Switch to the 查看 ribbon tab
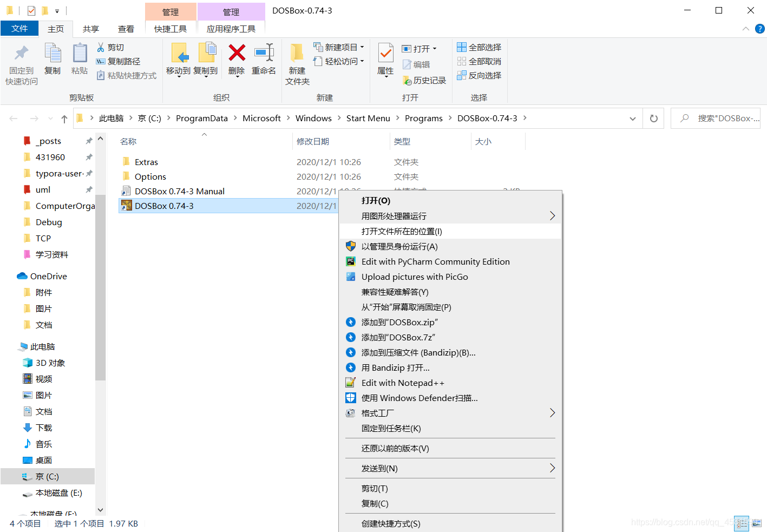This screenshot has height=532, width=767. point(126,29)
